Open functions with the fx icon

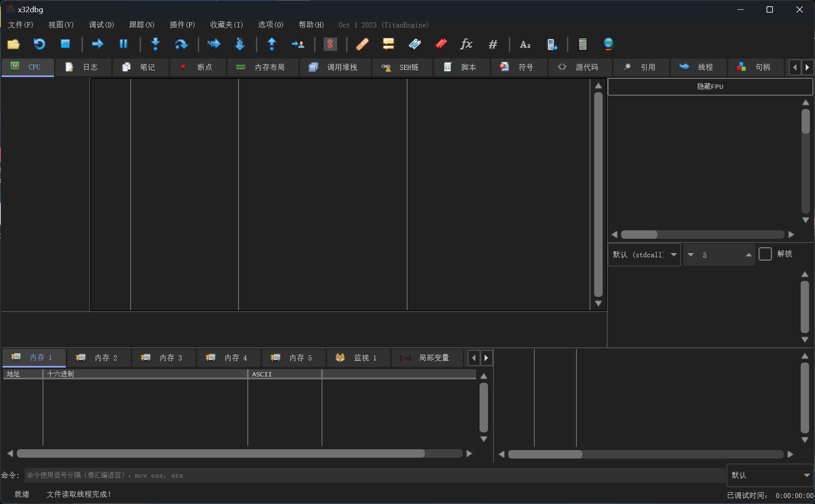pos(466,44)
